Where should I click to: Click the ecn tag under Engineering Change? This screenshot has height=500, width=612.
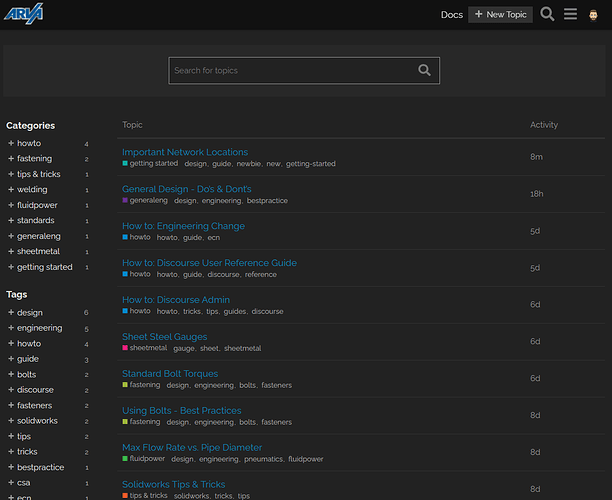click(213, 238)
